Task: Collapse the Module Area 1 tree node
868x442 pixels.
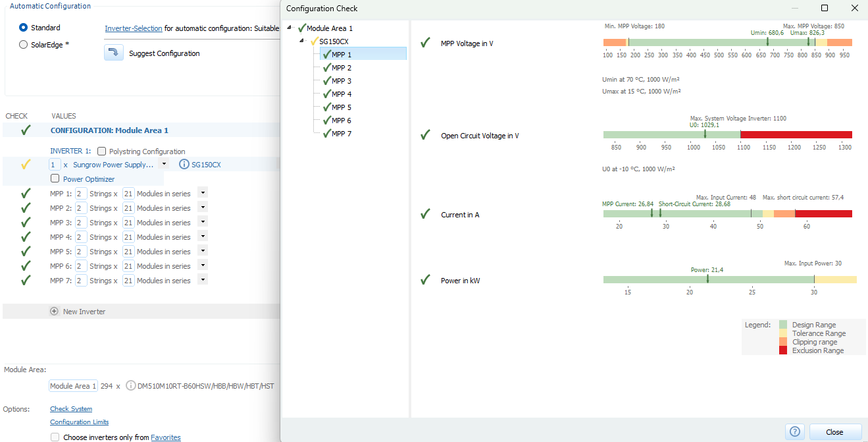Action: coord(290,28)
